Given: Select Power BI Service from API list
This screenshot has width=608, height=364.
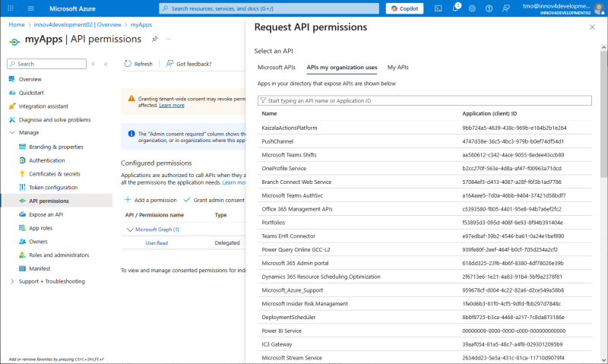Looking at the screenshot, I should pyautogui.click(x=282, y=331).
